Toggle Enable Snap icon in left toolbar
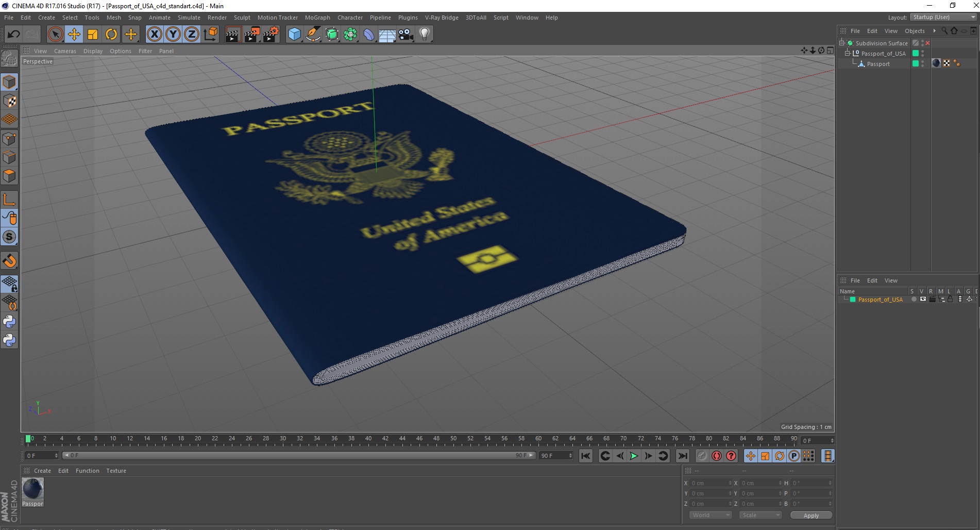980x530 pixels. [x=9, y=261]
